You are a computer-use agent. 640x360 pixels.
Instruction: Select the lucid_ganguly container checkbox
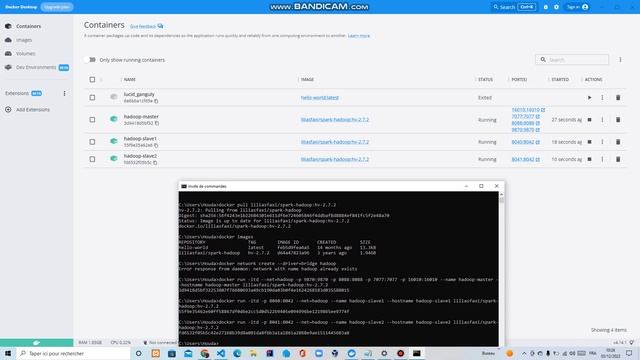pyautogui.click(x=92, y=98)
